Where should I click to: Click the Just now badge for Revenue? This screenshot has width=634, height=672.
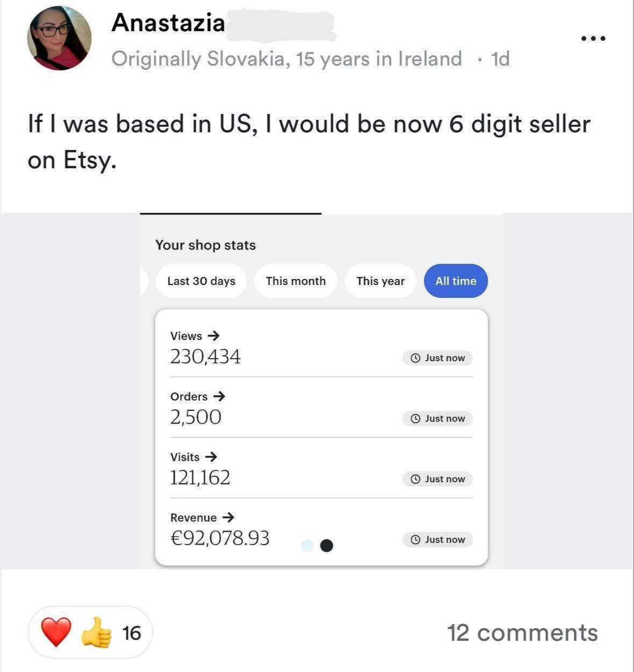pyautogui.click(x=437, y=540)
